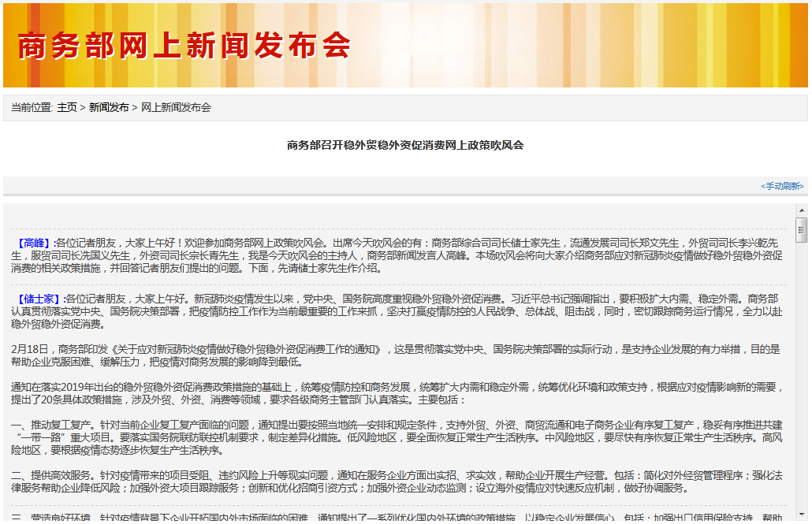
Task: Click the 手动刷新 manual refresh link
Action: click(781, 186)
